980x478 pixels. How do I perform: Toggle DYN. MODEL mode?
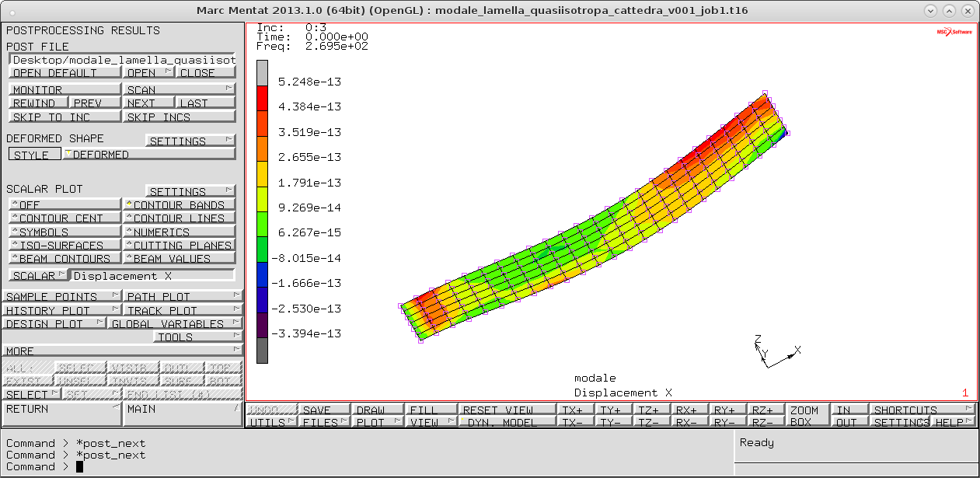(507, 422)
